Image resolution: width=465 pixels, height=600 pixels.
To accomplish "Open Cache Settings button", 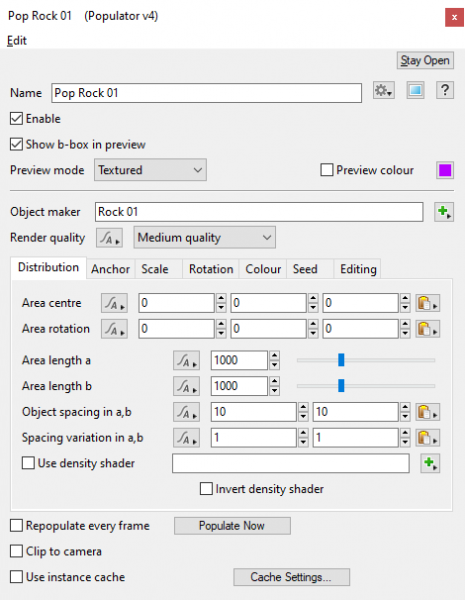I will [292, 577].
